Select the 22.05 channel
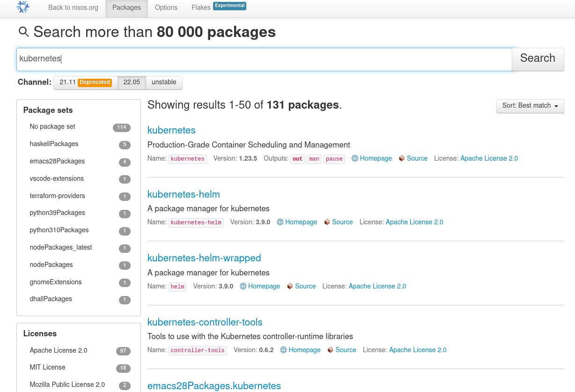The height and width of the screenshot is (392, 575). tap(132, 82)
